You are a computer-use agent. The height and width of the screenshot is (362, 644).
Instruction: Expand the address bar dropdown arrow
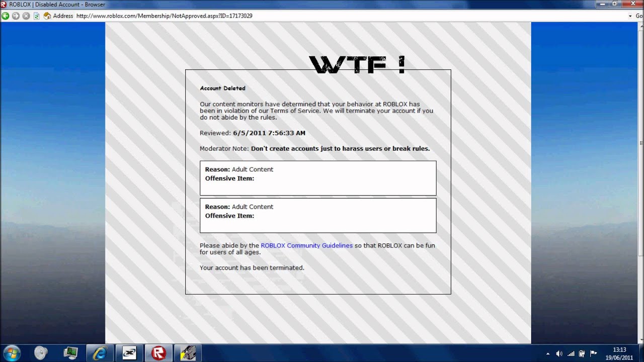[x=630, y=16]
